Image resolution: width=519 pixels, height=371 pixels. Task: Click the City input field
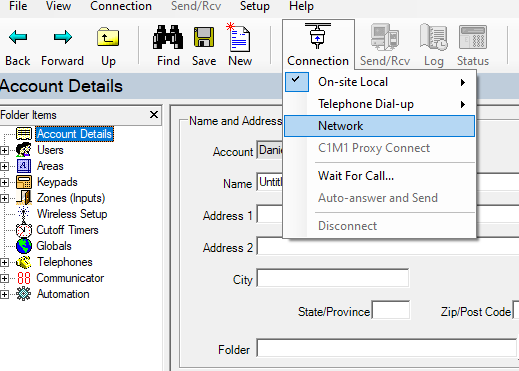(333, 278)
